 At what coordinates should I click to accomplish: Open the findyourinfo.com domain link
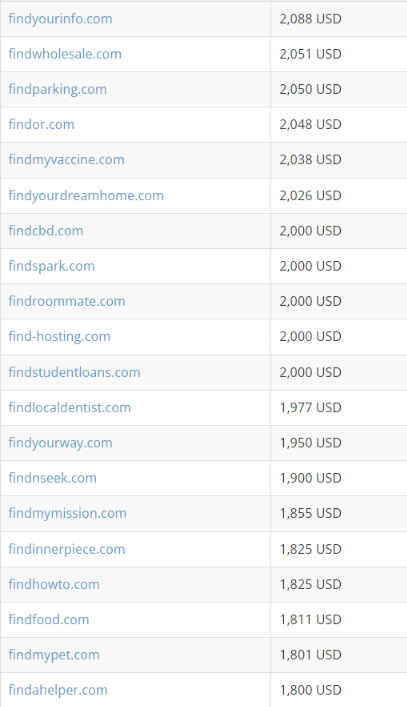tap(60, 19)
